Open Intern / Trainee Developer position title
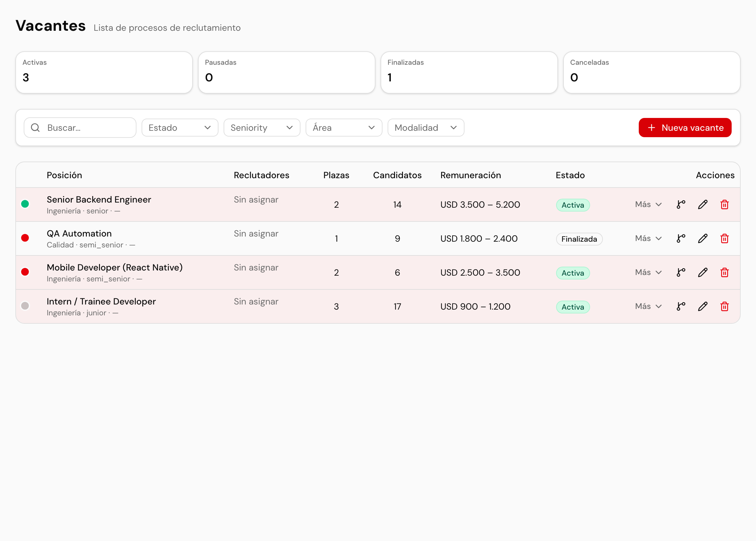Screen dimensions: 756x541 (x=101, y=302)
